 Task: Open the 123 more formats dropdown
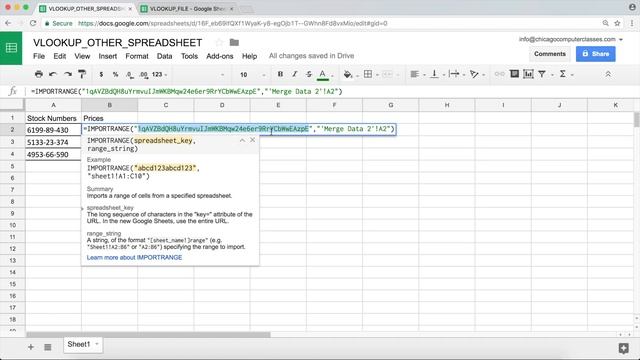click(x=159, y=74)
